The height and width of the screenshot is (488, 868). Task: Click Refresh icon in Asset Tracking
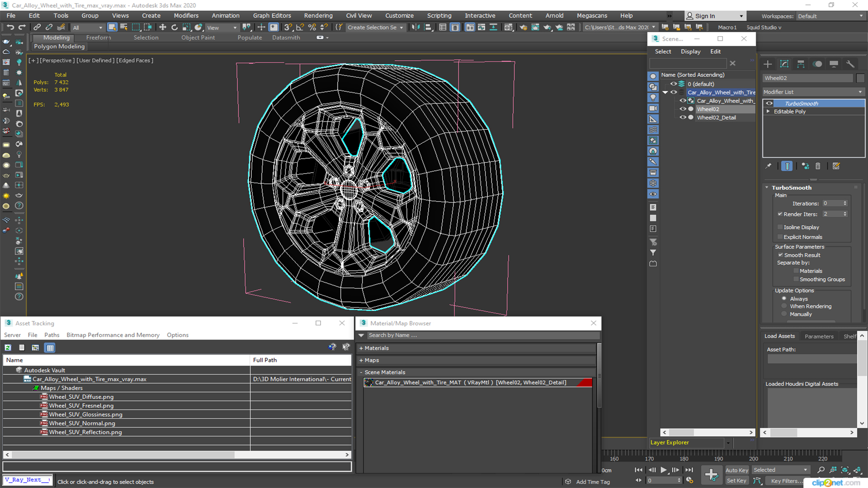[x=8, y=347]
